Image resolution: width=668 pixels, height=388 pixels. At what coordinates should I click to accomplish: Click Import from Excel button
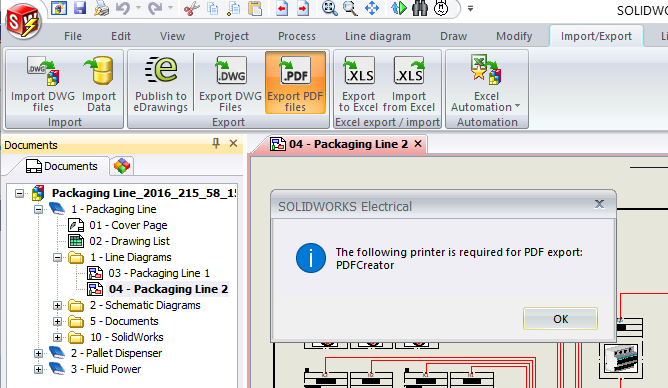pyautogui.click(x=409, y=83)
